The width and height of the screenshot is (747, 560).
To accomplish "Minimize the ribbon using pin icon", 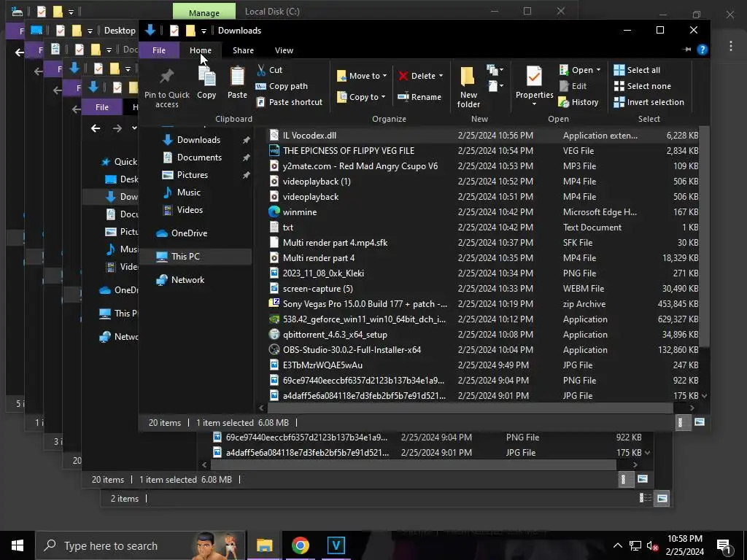I will (686, 50).
